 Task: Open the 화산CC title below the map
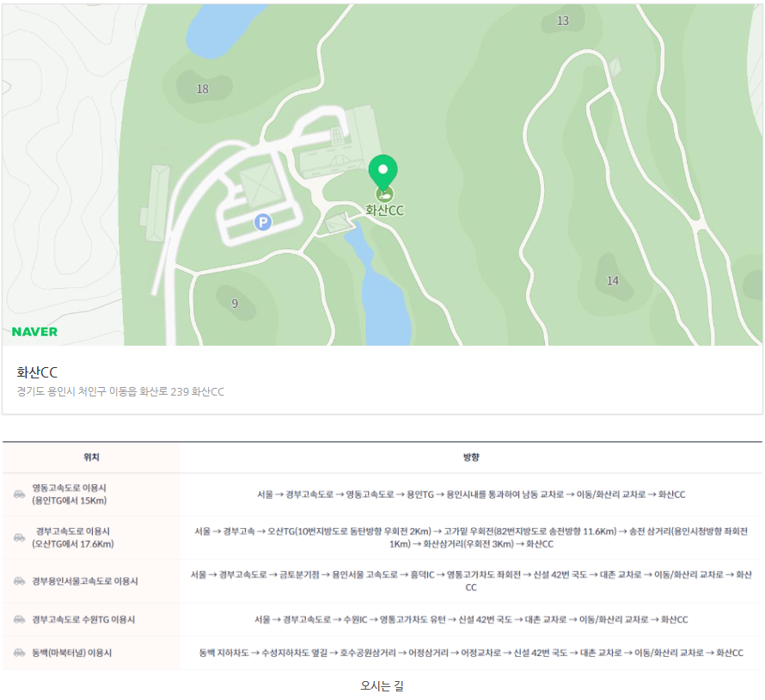click(x=37, y=372)
